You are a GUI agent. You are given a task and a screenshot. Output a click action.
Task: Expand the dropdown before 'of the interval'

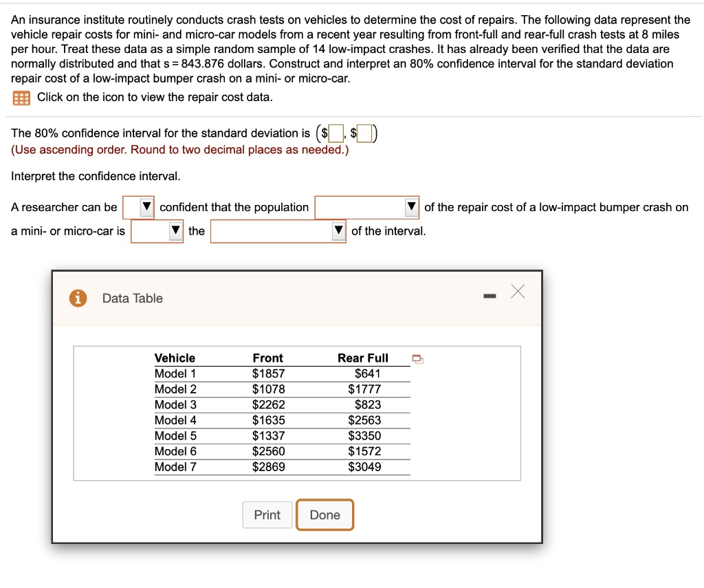[x=278, y=231]
